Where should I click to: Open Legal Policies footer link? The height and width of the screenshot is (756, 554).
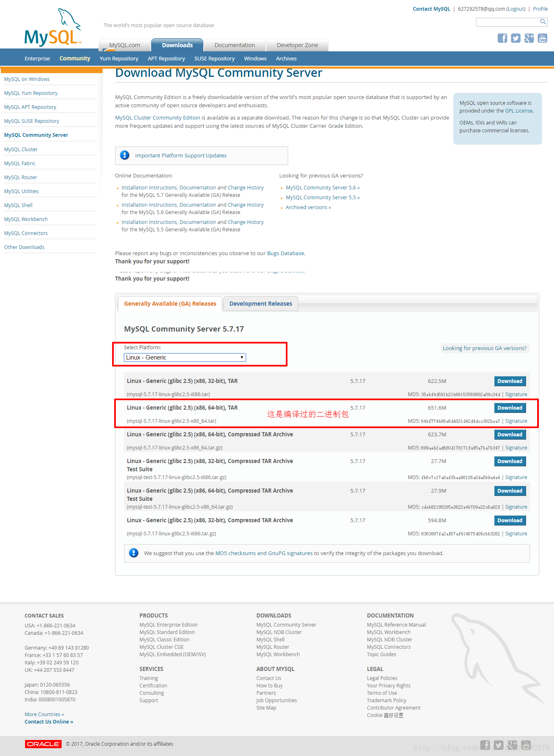(382, 678)
